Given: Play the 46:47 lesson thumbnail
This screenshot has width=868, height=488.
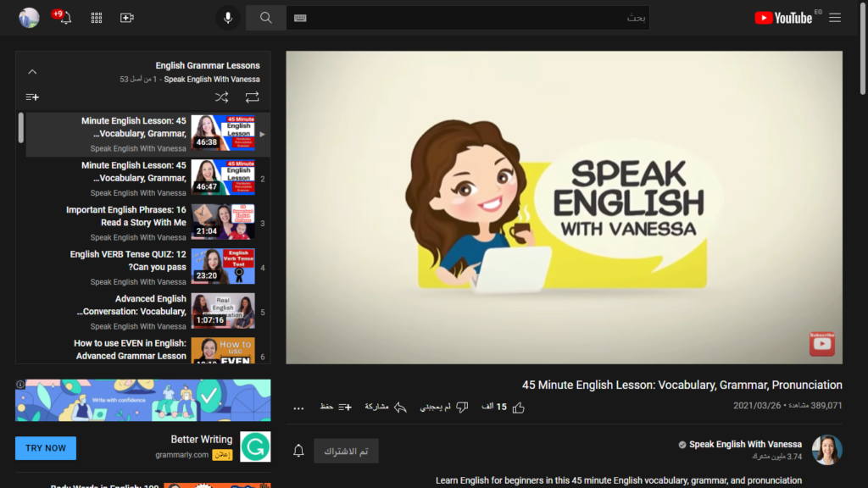Looking at the screenshot, I should [223, 177].
